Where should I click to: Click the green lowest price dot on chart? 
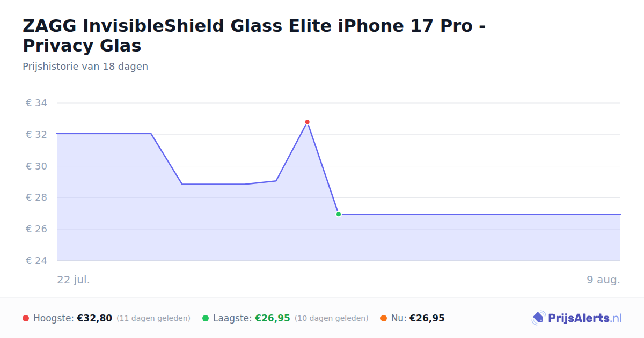point(339,214)
